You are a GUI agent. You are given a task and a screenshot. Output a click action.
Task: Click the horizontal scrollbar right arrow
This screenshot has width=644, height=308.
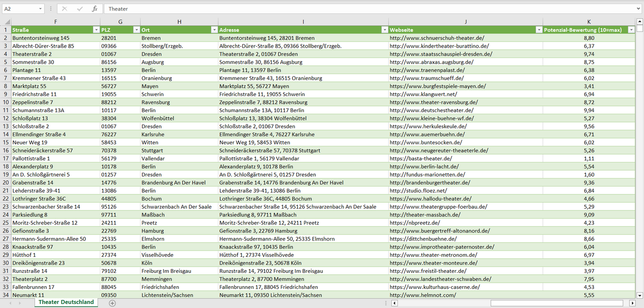[632, 303]
